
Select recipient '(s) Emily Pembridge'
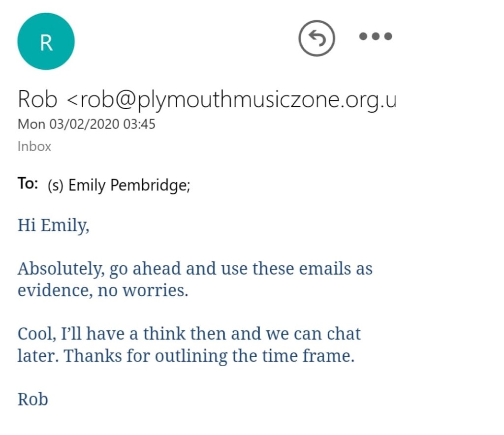[x=118, y=185]
